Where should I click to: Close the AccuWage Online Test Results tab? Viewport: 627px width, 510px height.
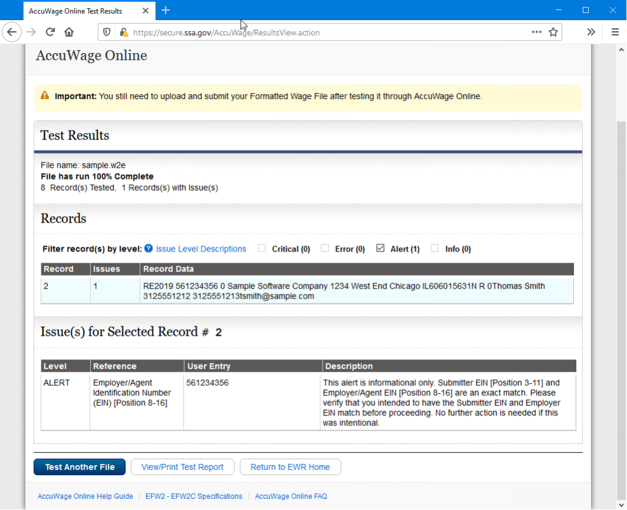145,11
